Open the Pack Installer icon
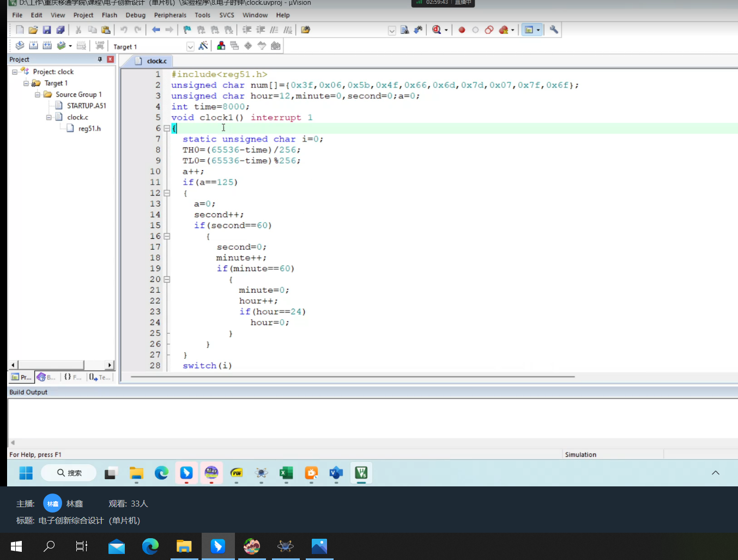This screenshot has height=560, width=738. 276,46
